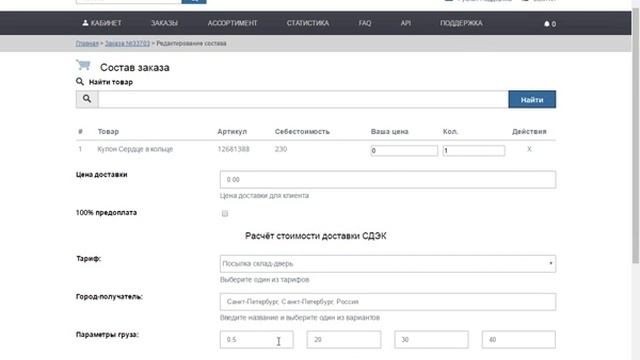This screenshot has width=640, height=360.
Task: Click the blue Найти button
Action: [x=532, y=99]
